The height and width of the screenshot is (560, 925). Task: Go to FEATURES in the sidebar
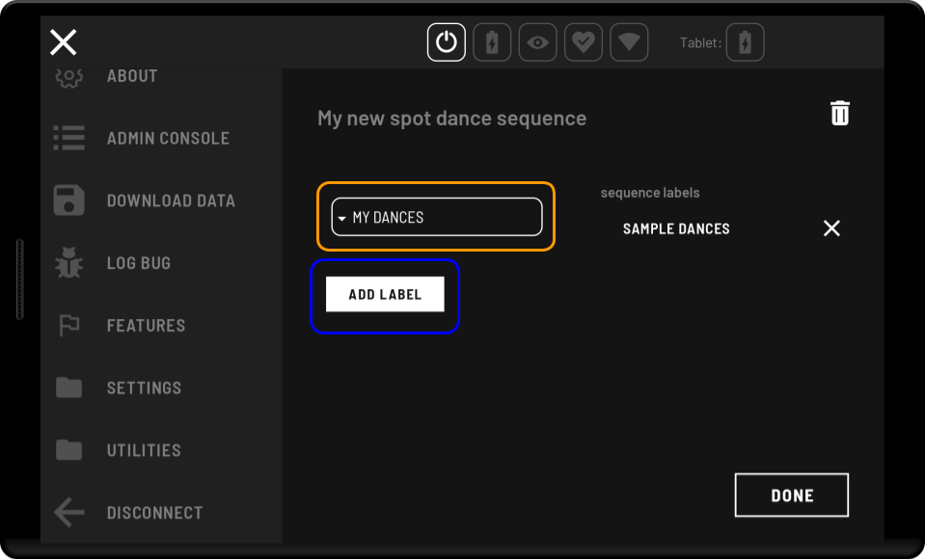(146, 326)
